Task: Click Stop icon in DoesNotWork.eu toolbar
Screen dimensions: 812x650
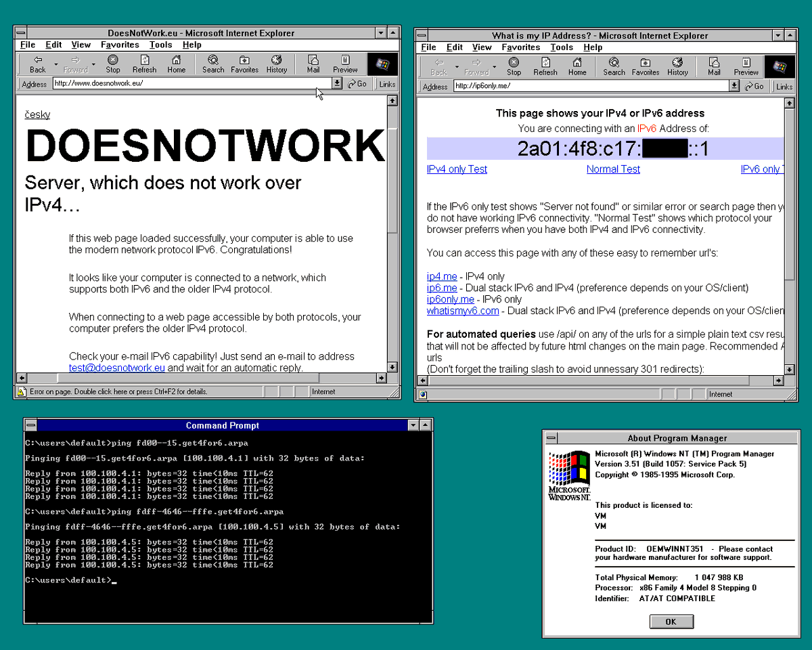Action: pyautogui.click(x=113, y=64)
